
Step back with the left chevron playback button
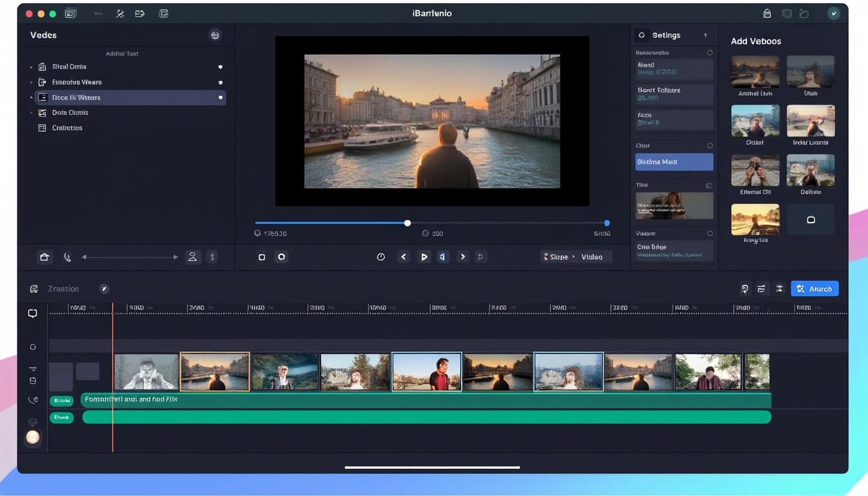coord(404,257)
